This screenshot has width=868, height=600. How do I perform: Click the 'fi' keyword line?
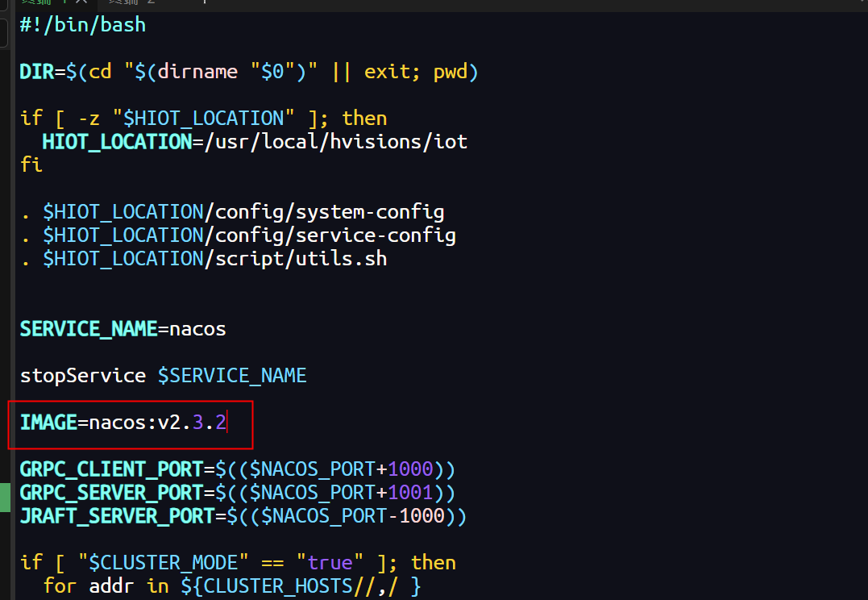pos(31,165)
